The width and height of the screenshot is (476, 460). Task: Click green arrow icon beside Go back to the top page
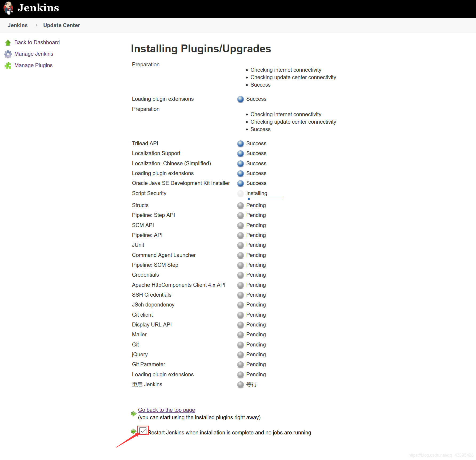pyautogui.click(x=134, y=414)
